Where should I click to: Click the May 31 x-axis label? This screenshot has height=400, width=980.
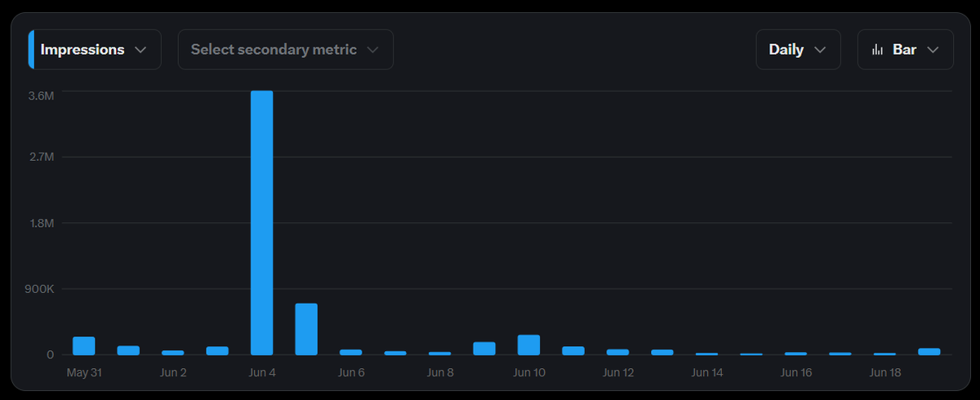coord(84,373)
